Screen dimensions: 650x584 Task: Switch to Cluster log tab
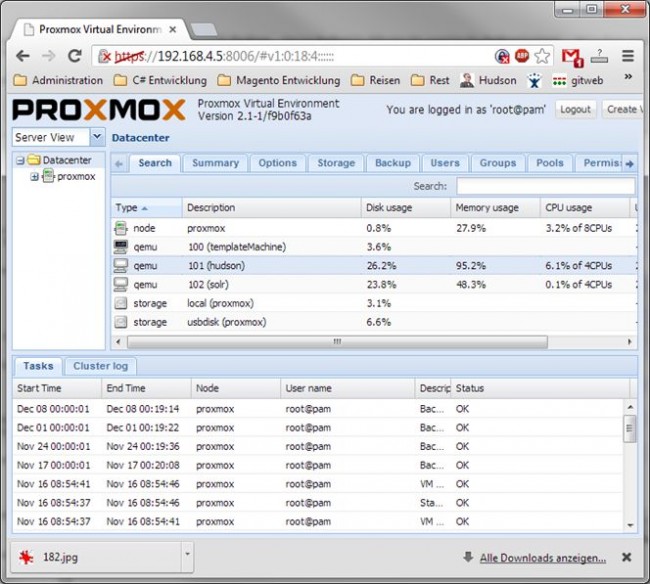click(101, 366)
